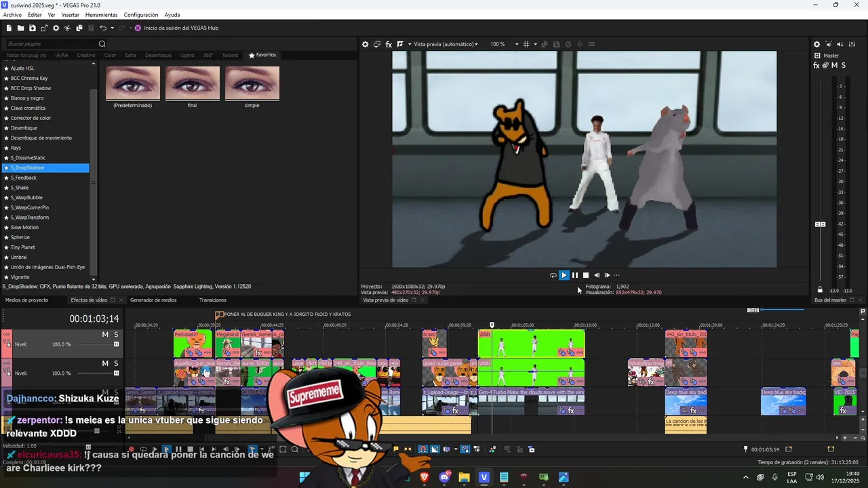This screenshot has height=488, width=868.
Task: Open the Editar menu
Action: click(x=35, y=15)
